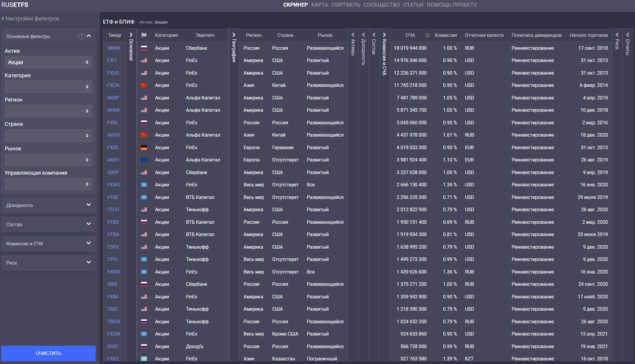Sort by Регион column header

click(x=254, y=35)
